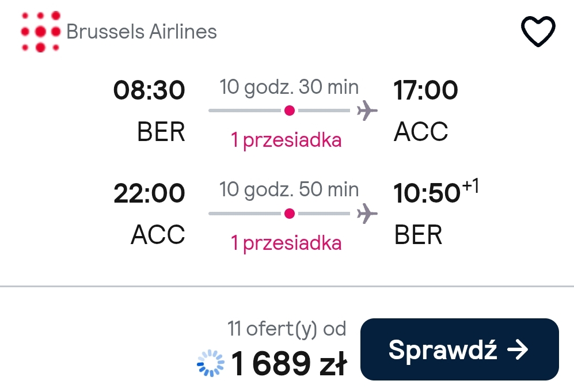
Task: Save flight with the heart icon
Action: click(538, 31)
